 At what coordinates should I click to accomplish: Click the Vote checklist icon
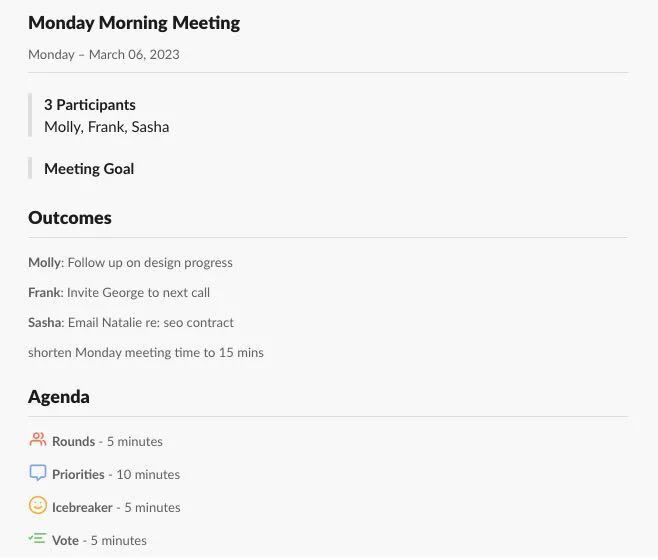tap(37, 538)
